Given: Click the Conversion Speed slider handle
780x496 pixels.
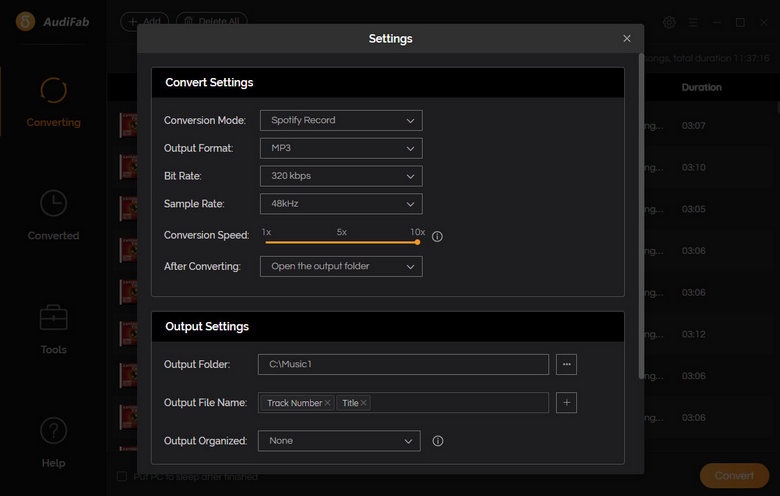Looking at the screenshot, I should [417, 242].
